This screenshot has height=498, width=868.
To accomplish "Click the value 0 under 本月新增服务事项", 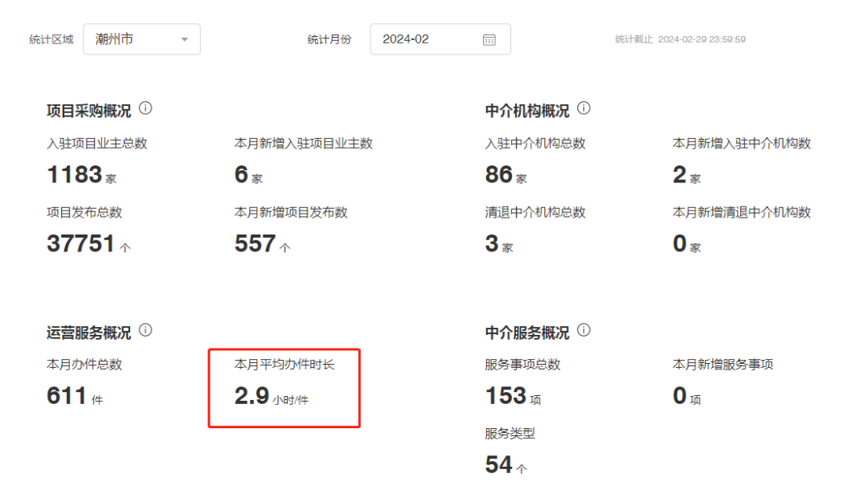I will 680,396.
